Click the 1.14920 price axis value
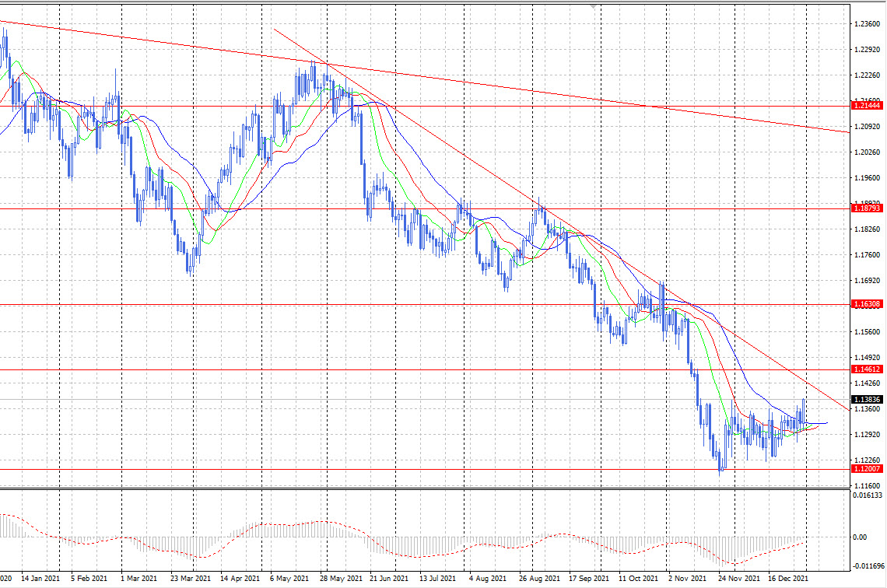Viewport: 887px width, 588px height. [867, 357]
